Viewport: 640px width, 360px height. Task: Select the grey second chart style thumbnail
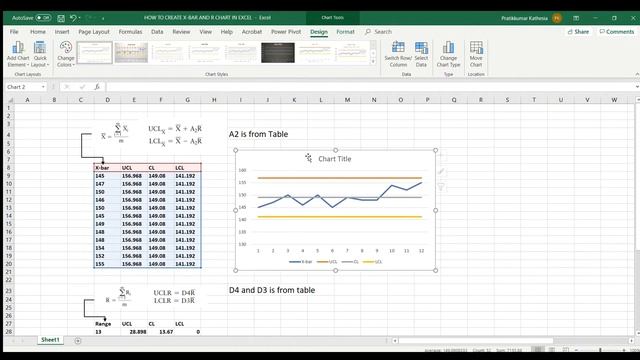(131, 52)
